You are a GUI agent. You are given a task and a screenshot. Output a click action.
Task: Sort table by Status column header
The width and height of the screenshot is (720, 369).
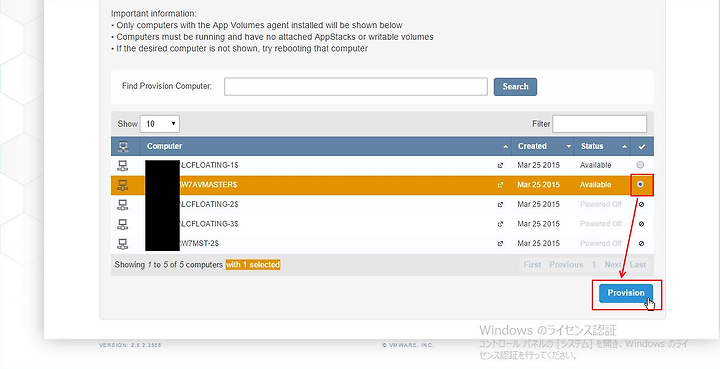pyautogui.click(x=602, y=146)
